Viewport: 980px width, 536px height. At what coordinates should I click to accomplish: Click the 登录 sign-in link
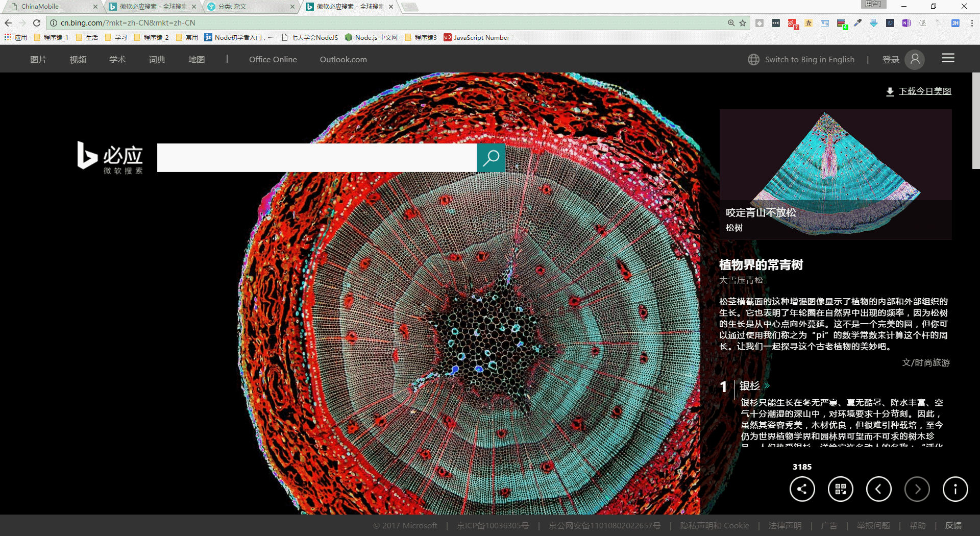coord(891,60)
